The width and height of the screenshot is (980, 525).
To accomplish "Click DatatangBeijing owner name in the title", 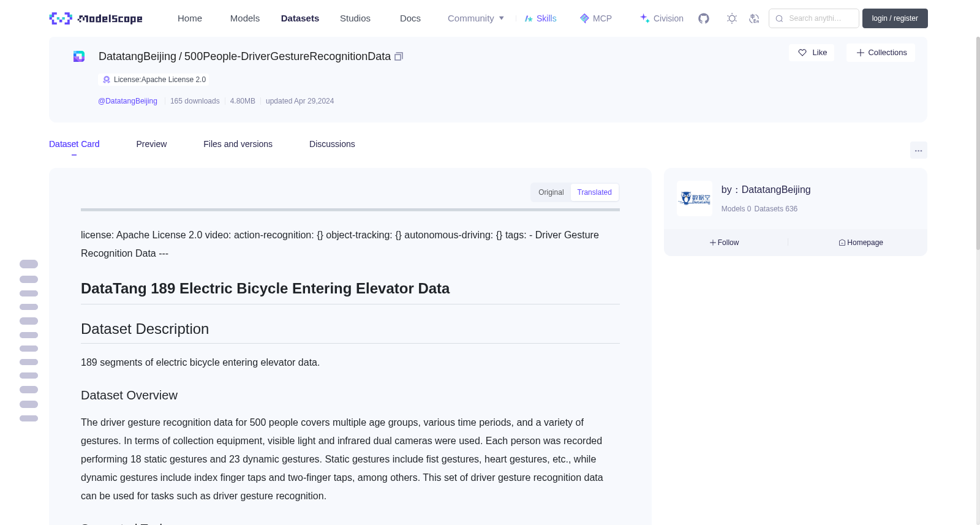I will [x=137, y=56].
